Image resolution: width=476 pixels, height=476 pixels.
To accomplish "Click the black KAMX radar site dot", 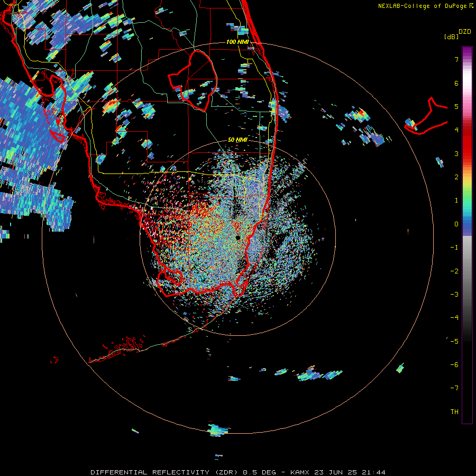I will [x=237, y=237].
